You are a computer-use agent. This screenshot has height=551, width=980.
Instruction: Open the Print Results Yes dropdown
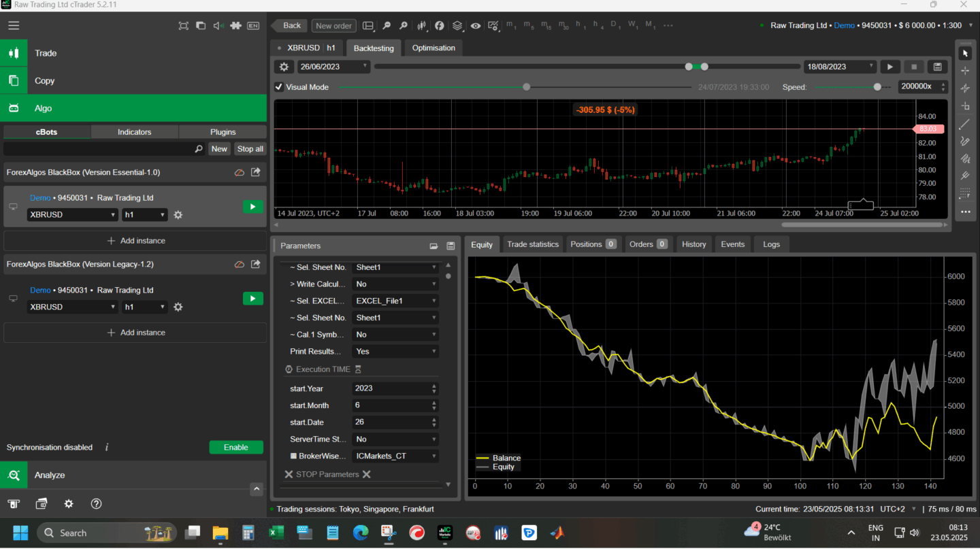tap(395, 352)
